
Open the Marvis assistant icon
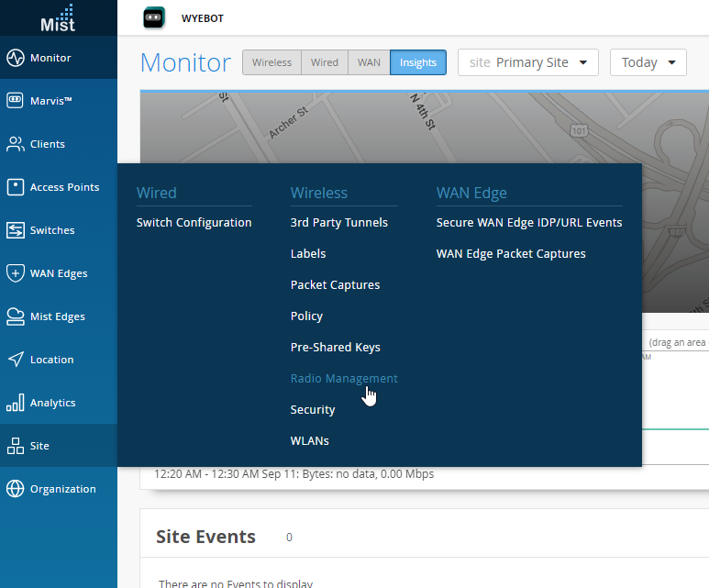15,100
